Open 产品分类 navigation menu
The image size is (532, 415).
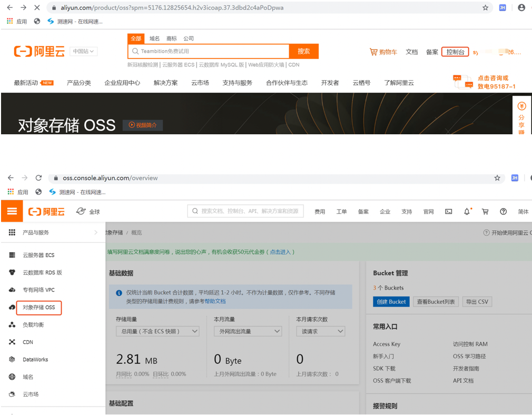78,83
